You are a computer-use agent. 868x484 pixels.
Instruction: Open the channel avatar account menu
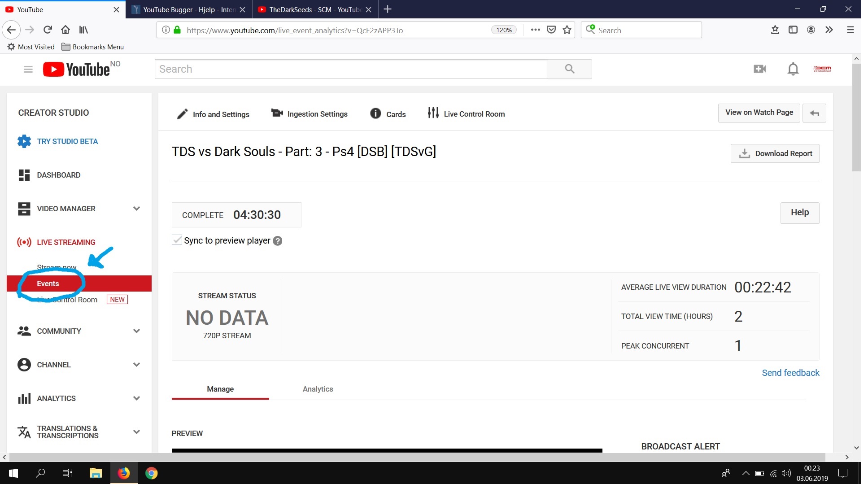(822, 69)
